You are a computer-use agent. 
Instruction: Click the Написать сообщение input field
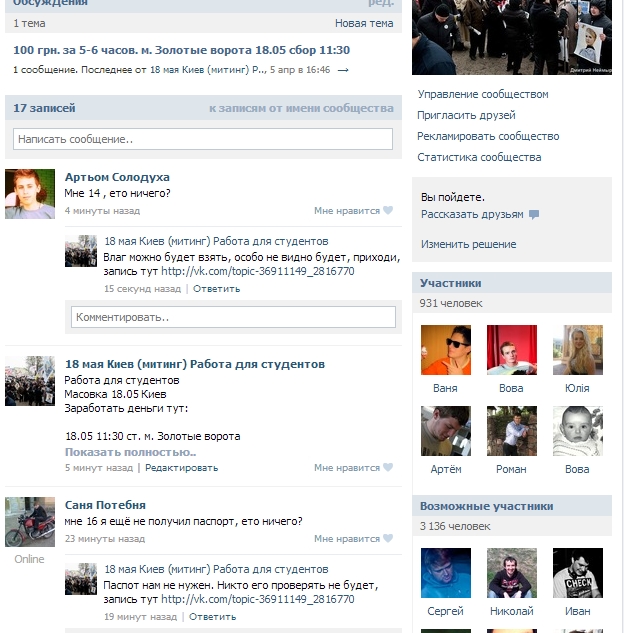(x=203, y=139)
